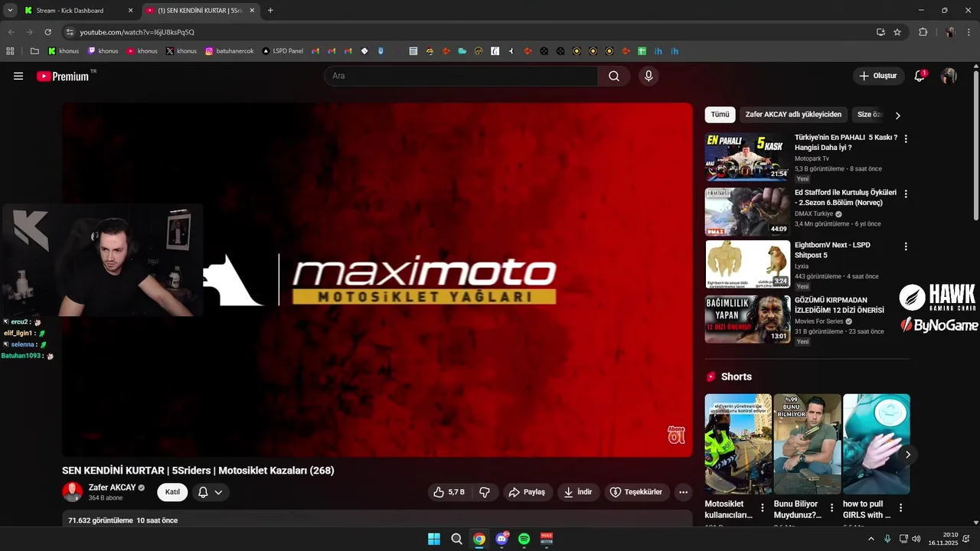Focus the Ara search field

pyautogui.click(x=461, y=76)
